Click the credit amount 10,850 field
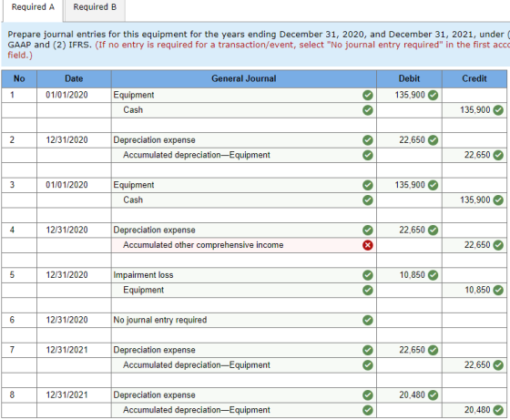Image resolution: width=510 pixels, height=420 pixels. pyautogui.click(x=474, y=290)
